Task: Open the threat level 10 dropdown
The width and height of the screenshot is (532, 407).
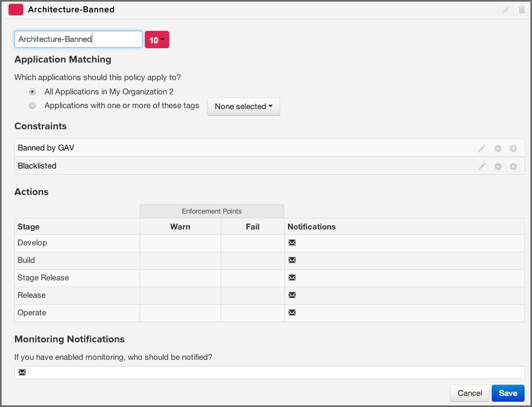Action: tap(156, 40)
